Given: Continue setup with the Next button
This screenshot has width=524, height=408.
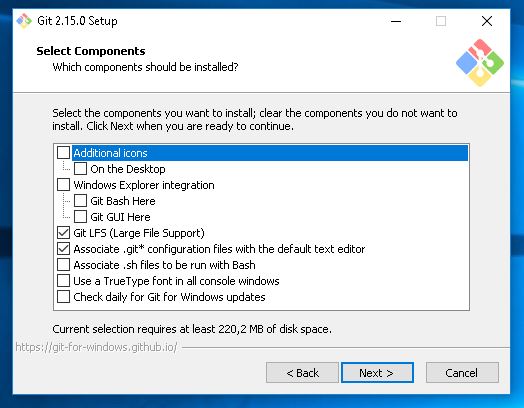Looking at the screenshot, I should tap(377, 373).
